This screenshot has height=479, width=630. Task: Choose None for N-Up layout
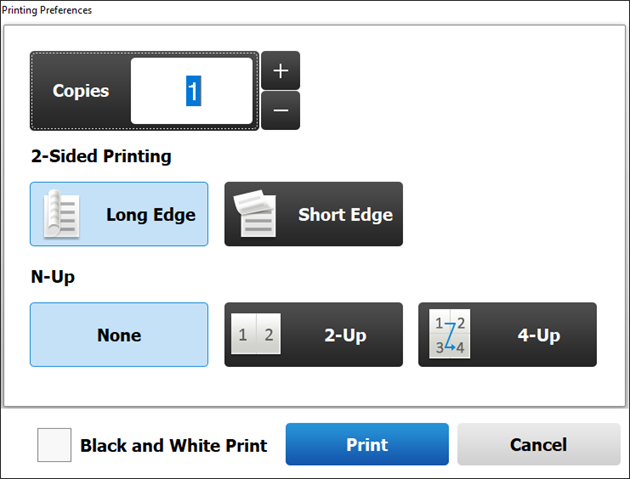(119, 334)
